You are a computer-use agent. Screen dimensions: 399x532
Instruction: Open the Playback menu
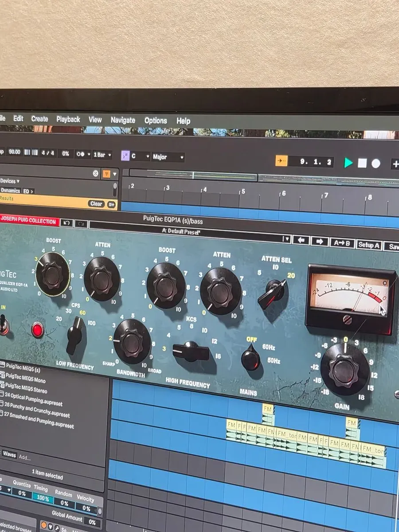click(x=68, y=119)
